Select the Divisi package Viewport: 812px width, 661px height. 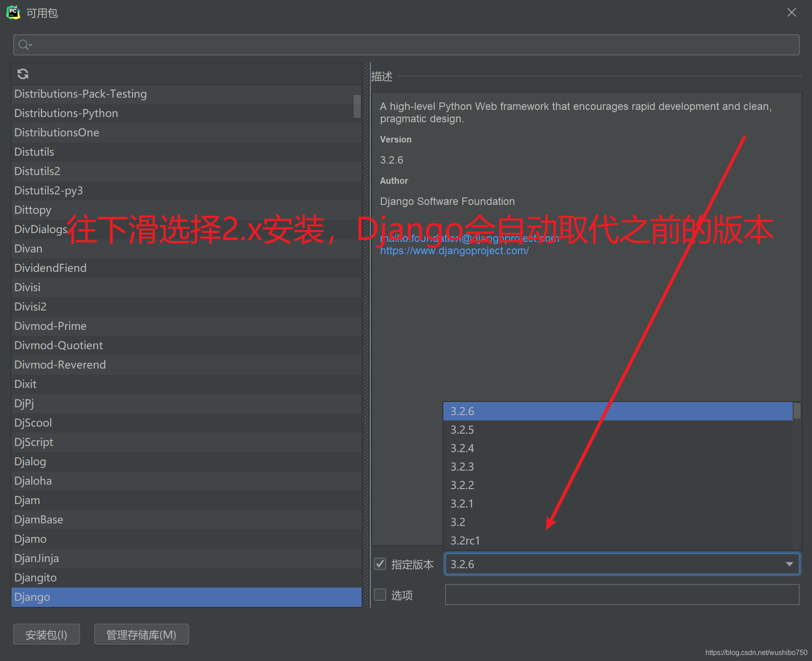point(187,288)
